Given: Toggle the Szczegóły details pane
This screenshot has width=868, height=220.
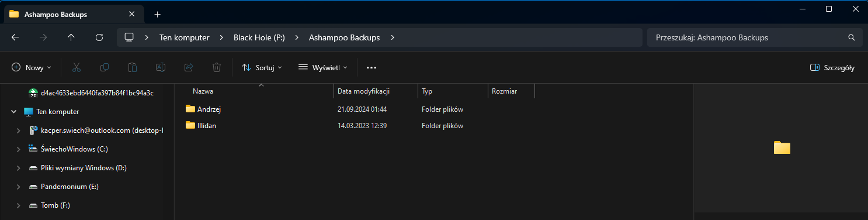Looking at the screenshot, I should point(832,67).
